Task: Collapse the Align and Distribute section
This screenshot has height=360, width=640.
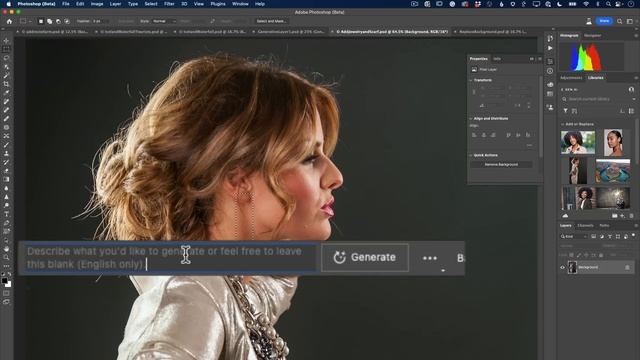Action: [x=471, y=118]
